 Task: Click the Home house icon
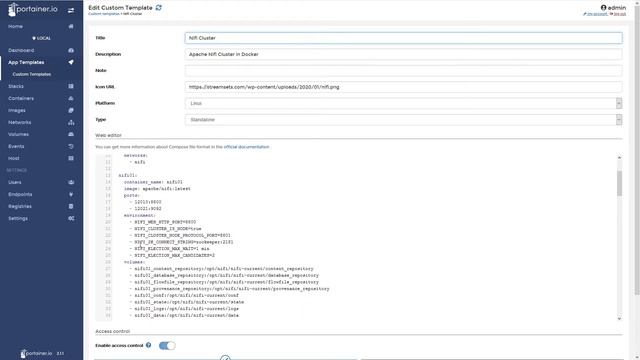(71, 26)
